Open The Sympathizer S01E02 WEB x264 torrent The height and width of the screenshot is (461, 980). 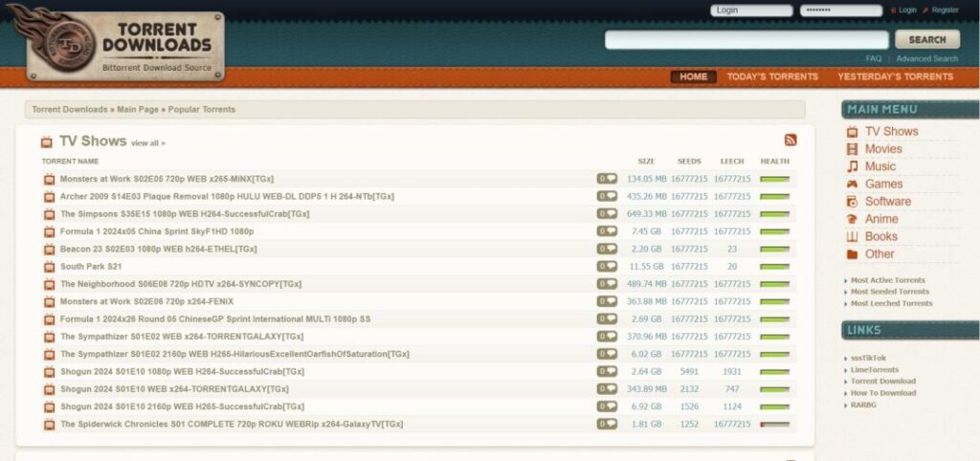pyautogui.click(x=182, y=337)
